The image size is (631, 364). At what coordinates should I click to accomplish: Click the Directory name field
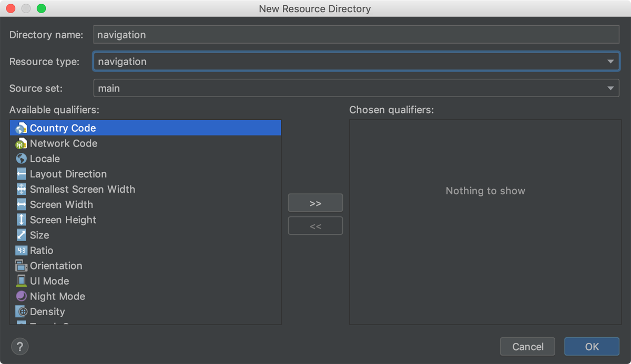[356, 35]
